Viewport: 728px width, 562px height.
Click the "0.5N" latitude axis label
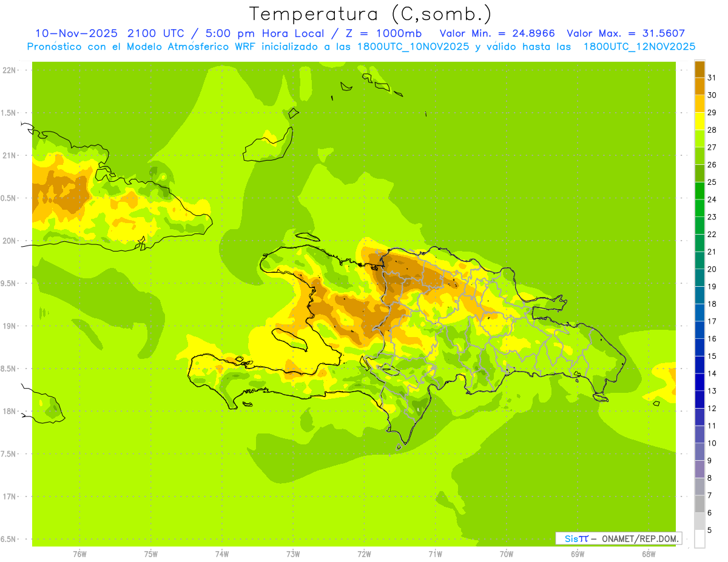(8, 198)
